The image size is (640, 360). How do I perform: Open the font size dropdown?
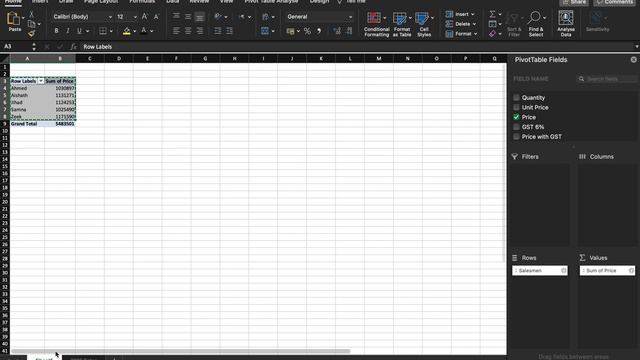[135, 17]
